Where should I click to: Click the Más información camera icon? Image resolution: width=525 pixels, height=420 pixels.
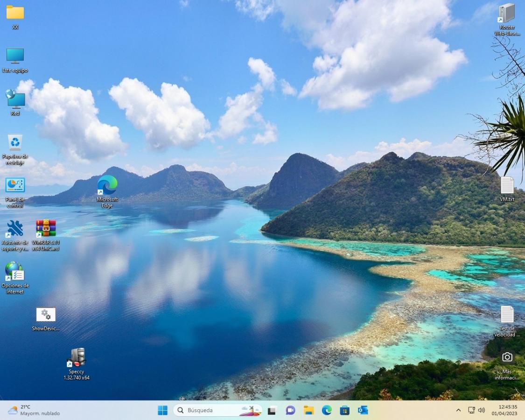coord(507,358)
